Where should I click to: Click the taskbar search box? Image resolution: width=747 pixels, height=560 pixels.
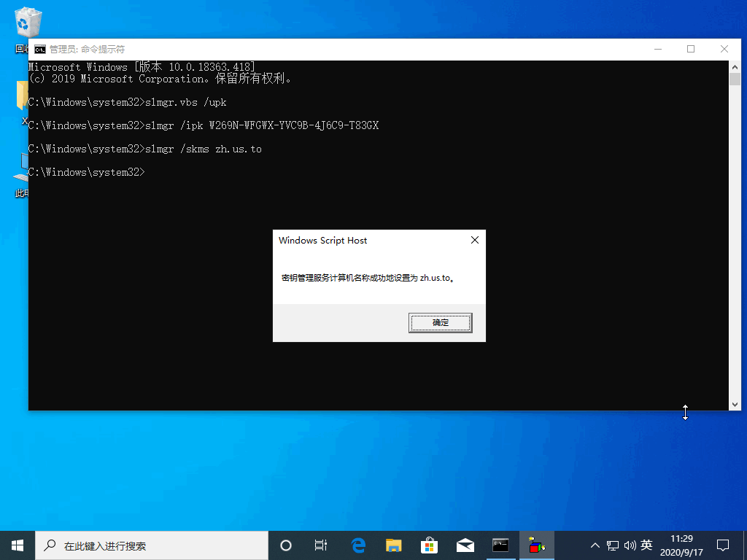(152, 545)
